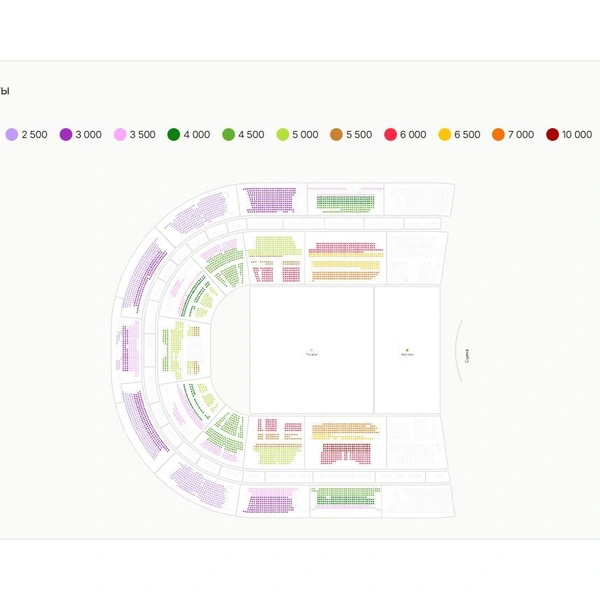Viewport: 600px width, 600px height.
Task: Click the 10 000 dark red swatch
Action: (552, 134)
